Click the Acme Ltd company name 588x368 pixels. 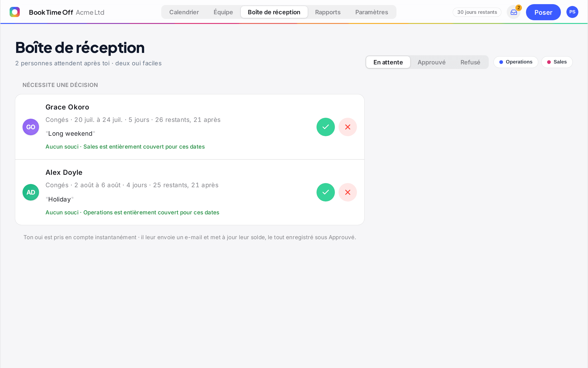90,12
